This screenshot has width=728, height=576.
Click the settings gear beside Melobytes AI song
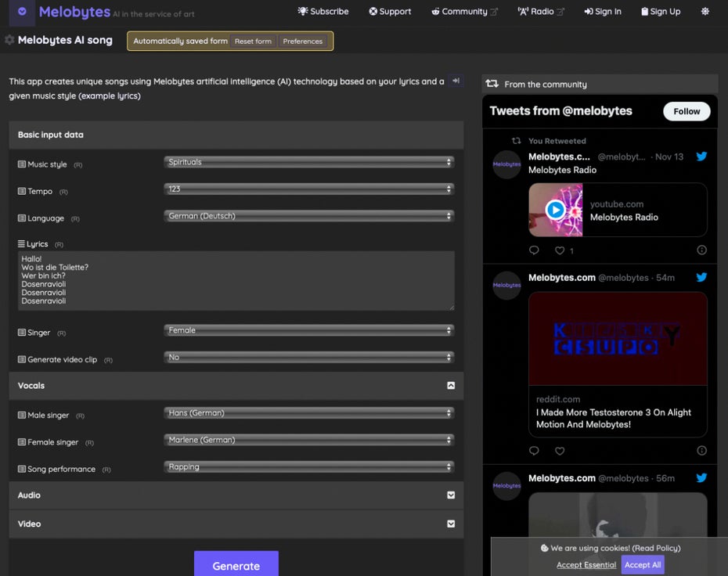click(x=9, y=40)
